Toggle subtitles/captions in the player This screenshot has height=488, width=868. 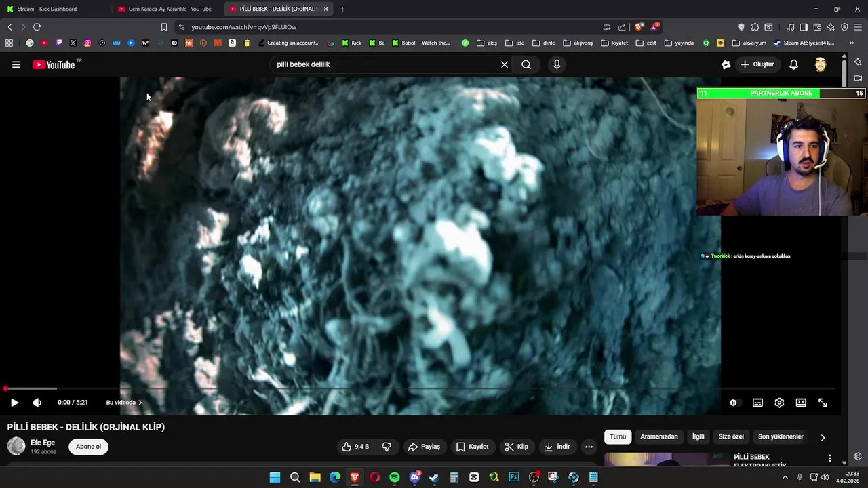[757, 403]
